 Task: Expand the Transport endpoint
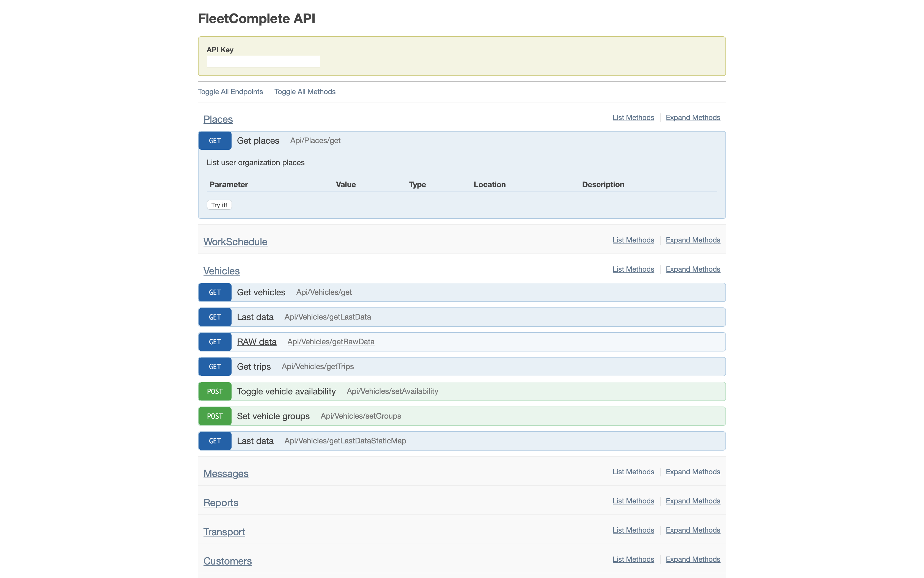tap(224, 532)
